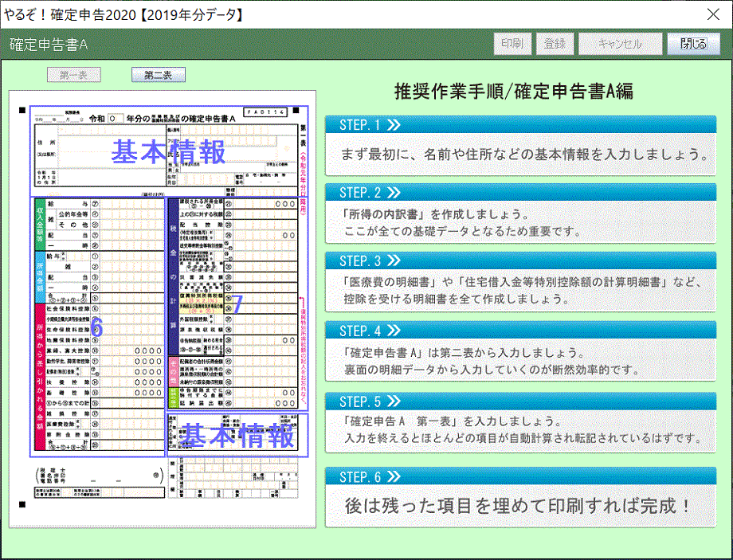Click the 閉じる button
Screen dimensions: 733x560
[x=693, y=44]
